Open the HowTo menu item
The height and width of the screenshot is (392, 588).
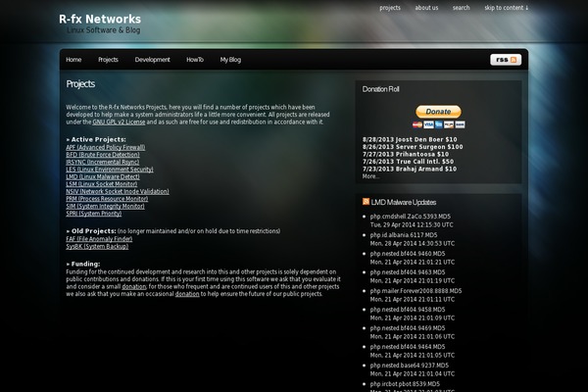point(195,60)
